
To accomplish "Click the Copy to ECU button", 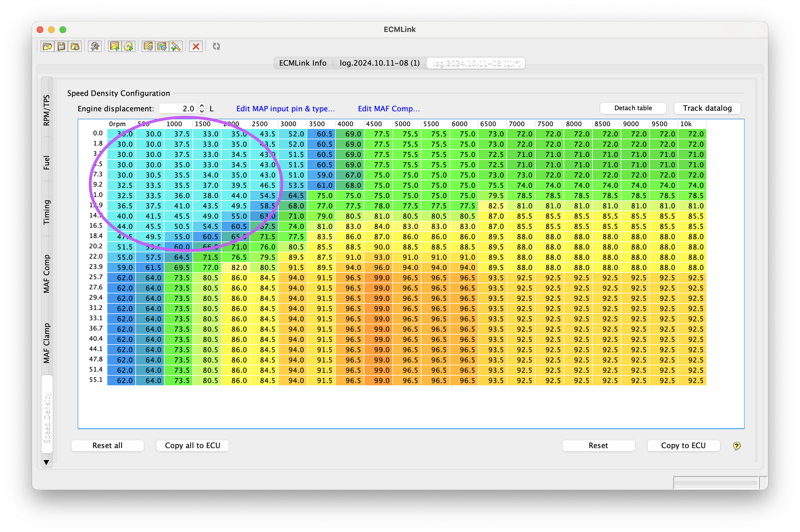I will point(683,446).
